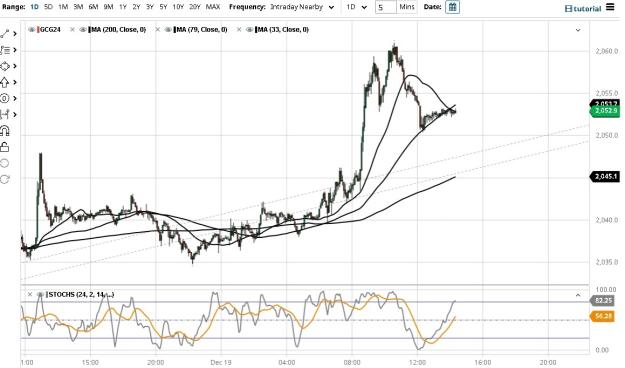Hide the MA (200, Close, 0) line

point(83,30)
